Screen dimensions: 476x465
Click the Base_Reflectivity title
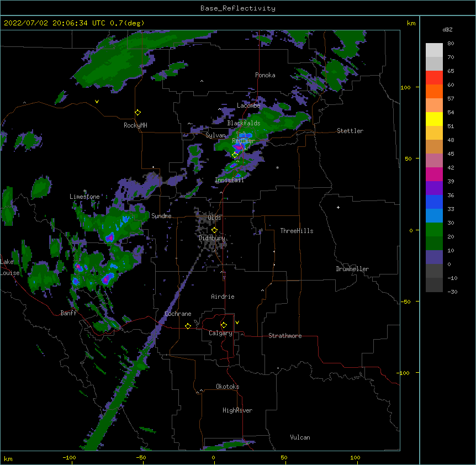coord(238,8)
